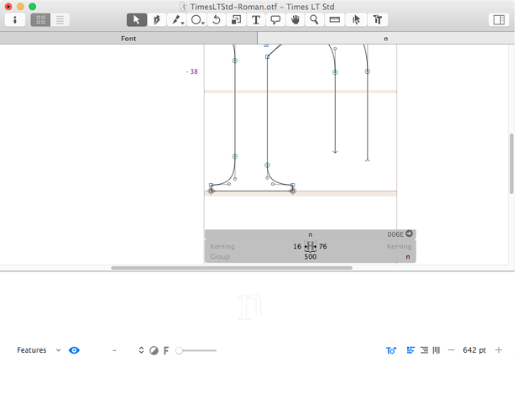Switch to the Font tab
Screen dimensions: 523x420
click(x=128, y=39)
